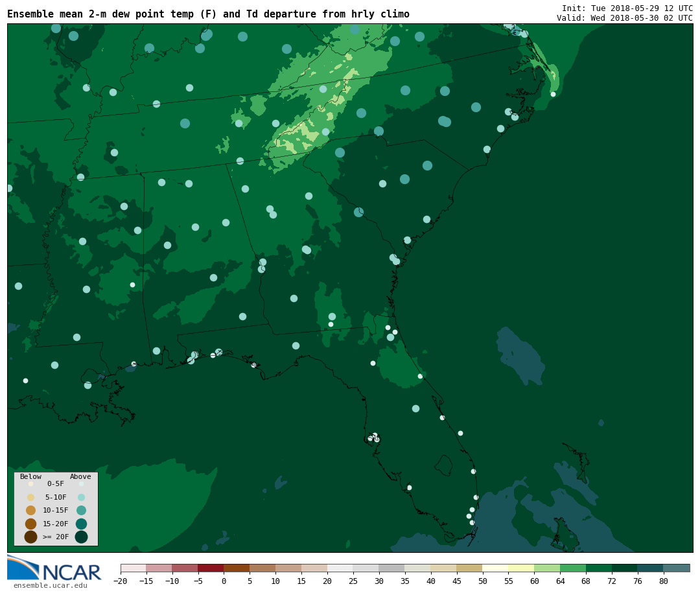Click the legend's pale tan '5-10F' below circle
Screen dimensions: 700x593
point(31,498)
